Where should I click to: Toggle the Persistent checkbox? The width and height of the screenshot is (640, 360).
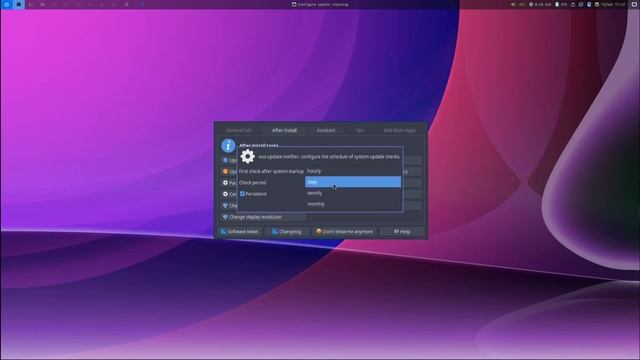point(242,194)
